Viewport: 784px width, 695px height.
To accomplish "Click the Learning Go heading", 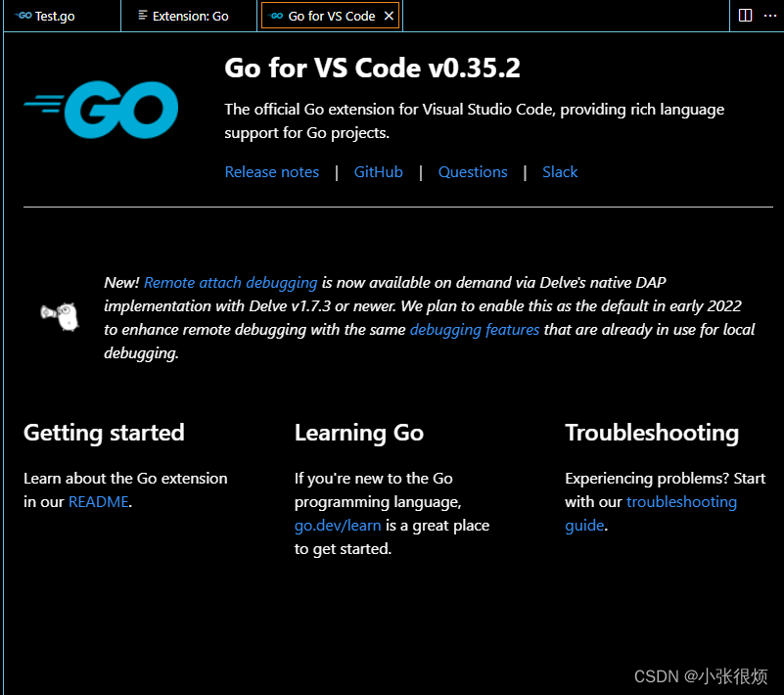I will pos(359,433).
